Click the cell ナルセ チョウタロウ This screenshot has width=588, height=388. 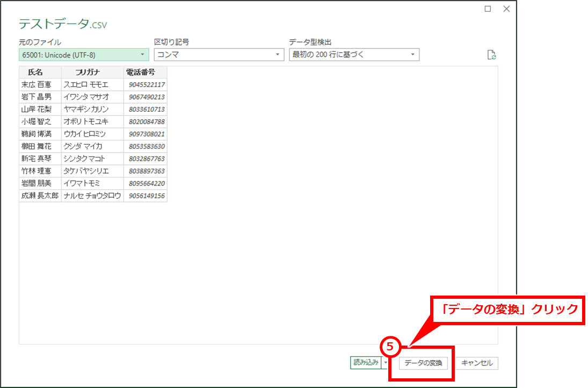point(92,196)
